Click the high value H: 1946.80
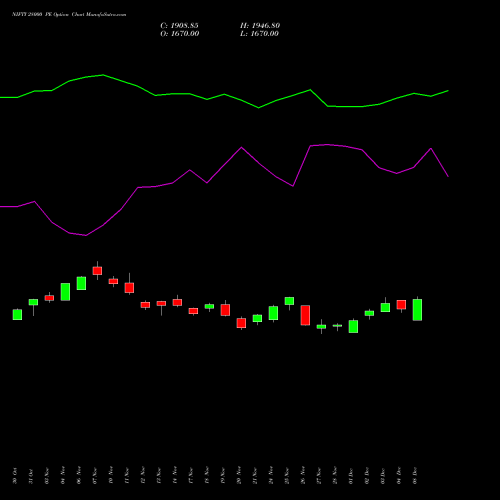500x500 pixels. point(260,26)
